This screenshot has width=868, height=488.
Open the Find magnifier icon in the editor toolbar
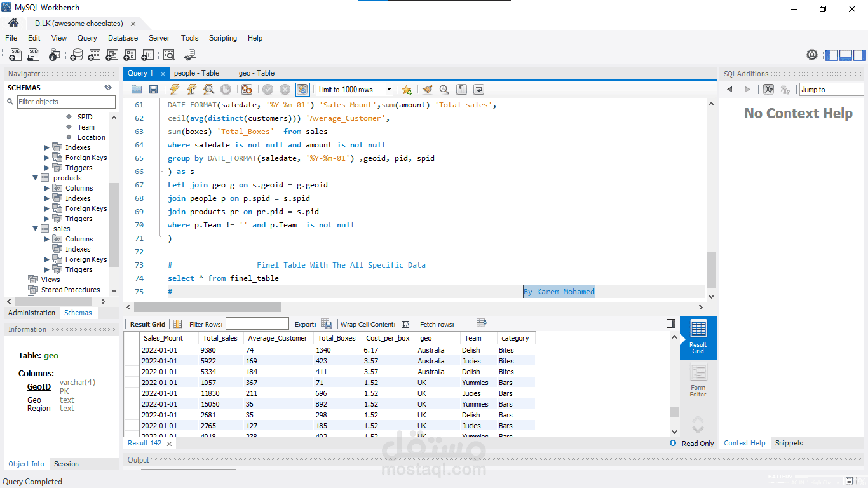coord(444,90)
